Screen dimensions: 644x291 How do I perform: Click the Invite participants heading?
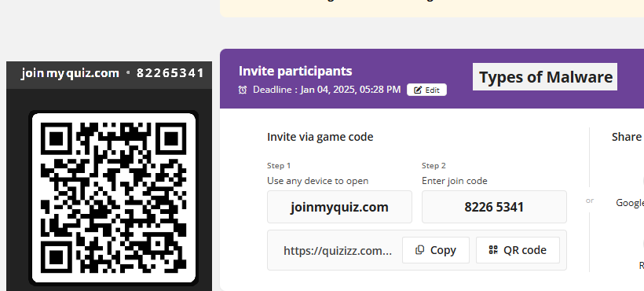[295, 71]
